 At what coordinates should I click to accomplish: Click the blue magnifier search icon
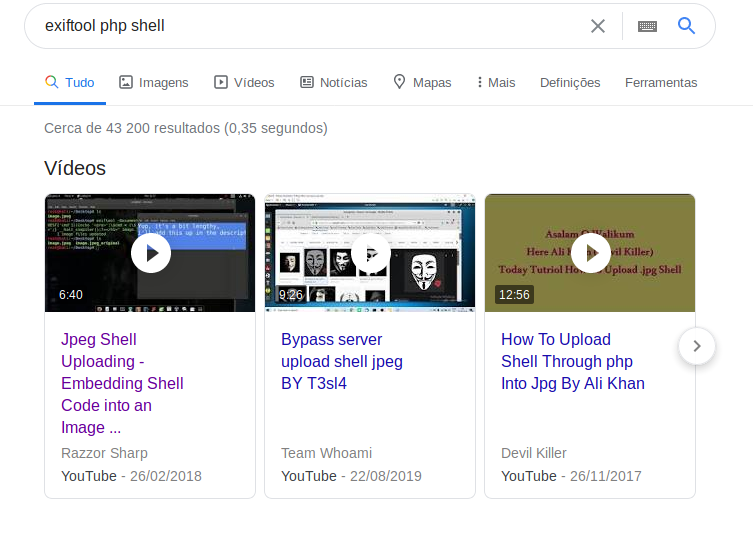(x=686, y=25)
